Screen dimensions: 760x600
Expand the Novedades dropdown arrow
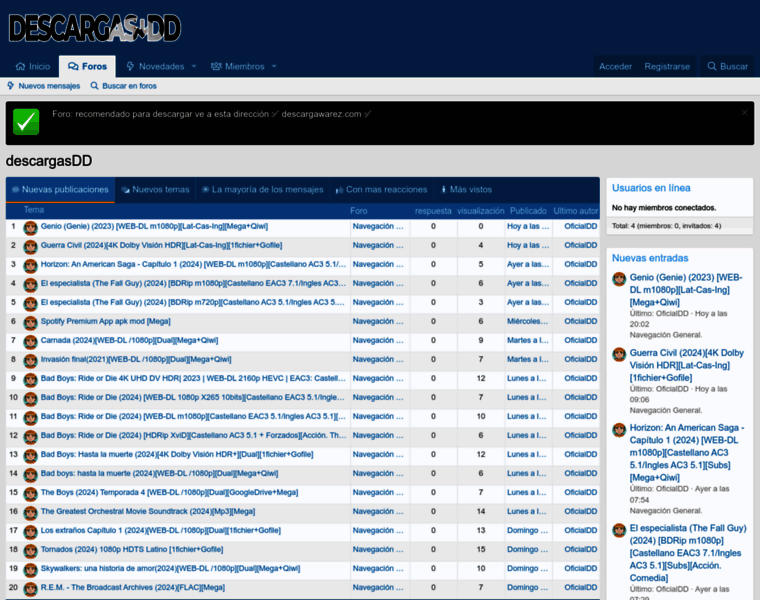click(x=194, y=66)
